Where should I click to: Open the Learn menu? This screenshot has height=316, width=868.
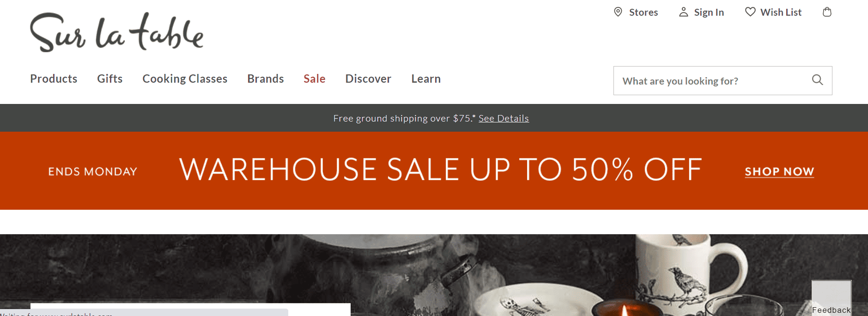[426, 79]
